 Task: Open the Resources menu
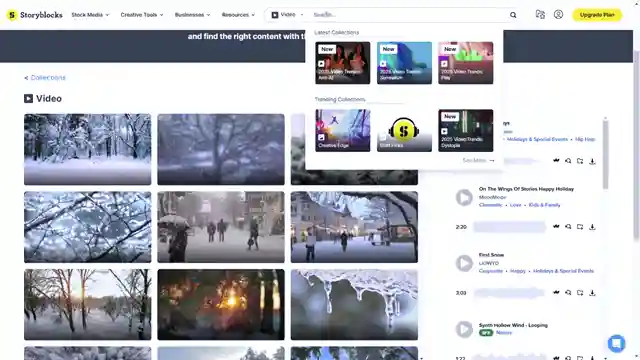238,15
